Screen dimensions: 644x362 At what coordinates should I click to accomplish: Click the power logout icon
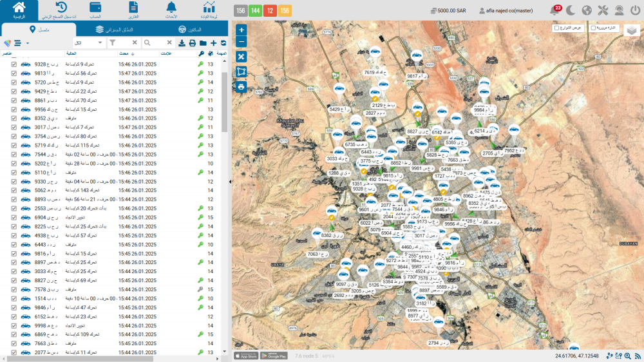point(635,10)
